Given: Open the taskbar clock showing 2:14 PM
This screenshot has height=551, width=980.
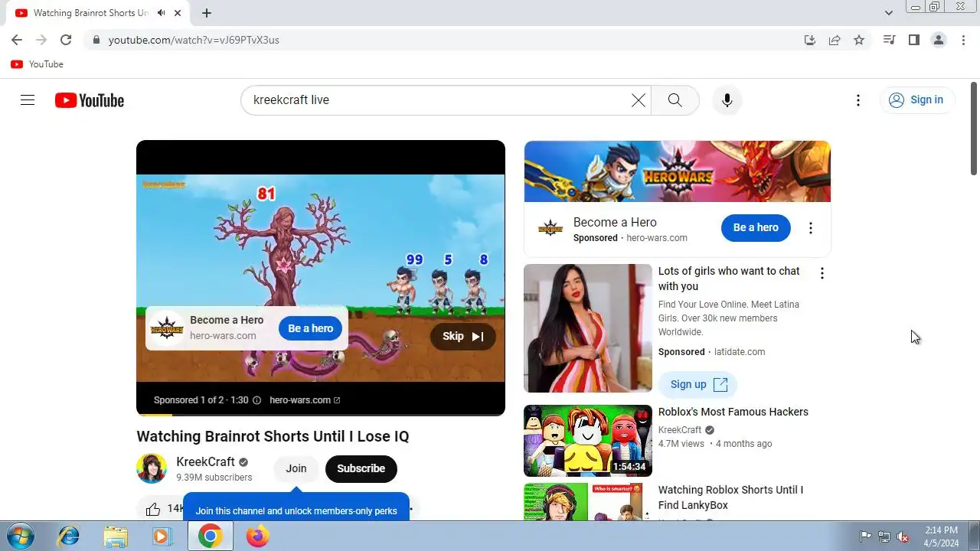Looking at the screenshot, I should (x=941, y=536).
